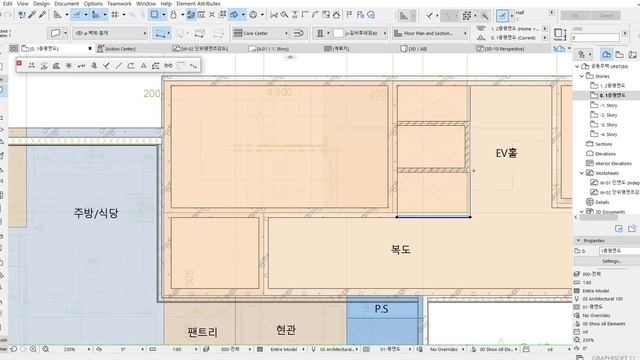Click the elevation offset input field
The height and width of the screenshot is (360, 640).
(x=595, y=38)
